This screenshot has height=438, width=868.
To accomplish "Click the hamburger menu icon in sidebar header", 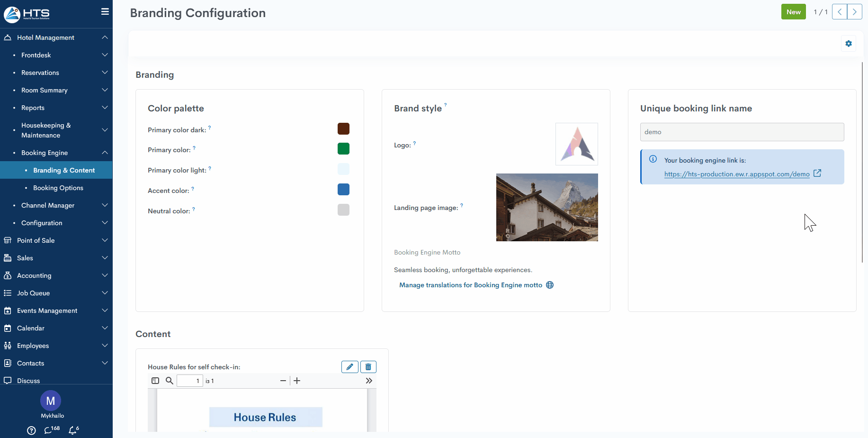I will click(105, 12).
